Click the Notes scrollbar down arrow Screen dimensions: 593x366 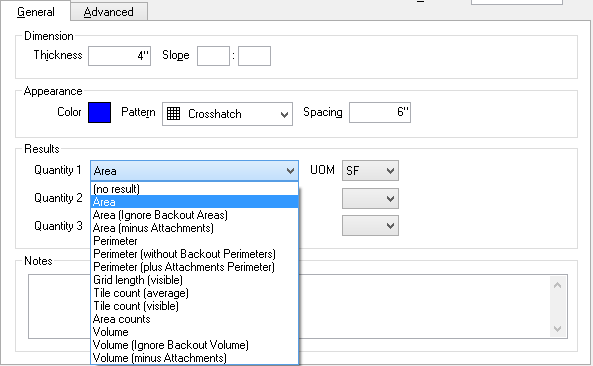(x=557, y=329)
